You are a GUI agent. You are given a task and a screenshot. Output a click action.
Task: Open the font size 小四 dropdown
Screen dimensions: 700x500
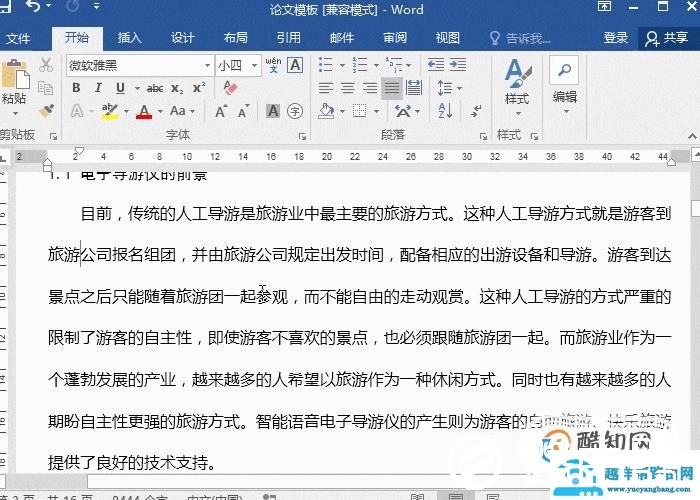[254, 66]
